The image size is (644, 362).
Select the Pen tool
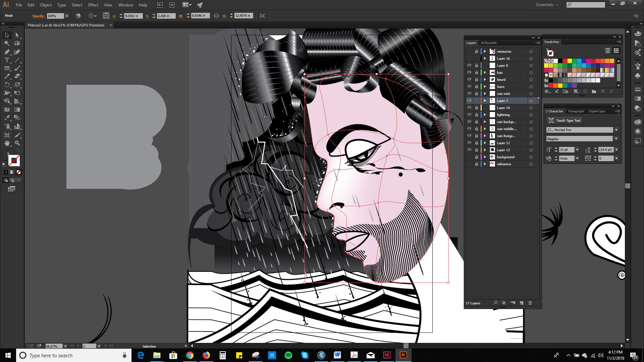7,52
